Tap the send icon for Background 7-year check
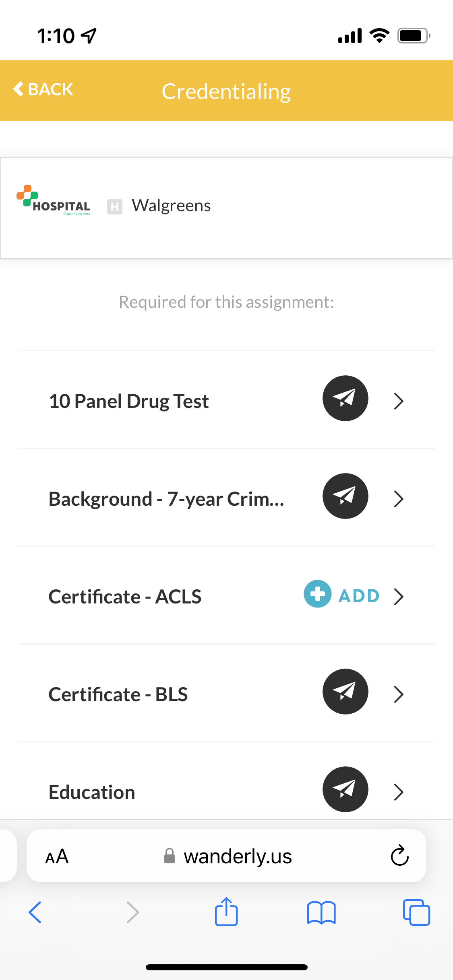 click(345, 496)
